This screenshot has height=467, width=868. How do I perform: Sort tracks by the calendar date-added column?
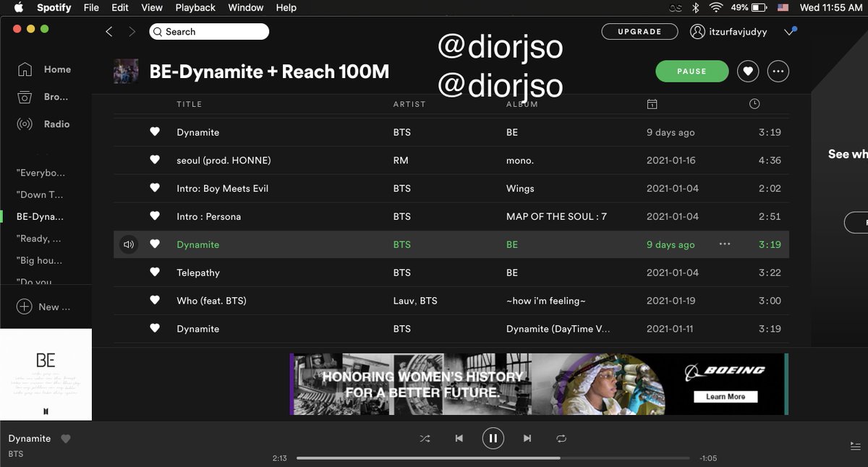click(x=652, y=104)
